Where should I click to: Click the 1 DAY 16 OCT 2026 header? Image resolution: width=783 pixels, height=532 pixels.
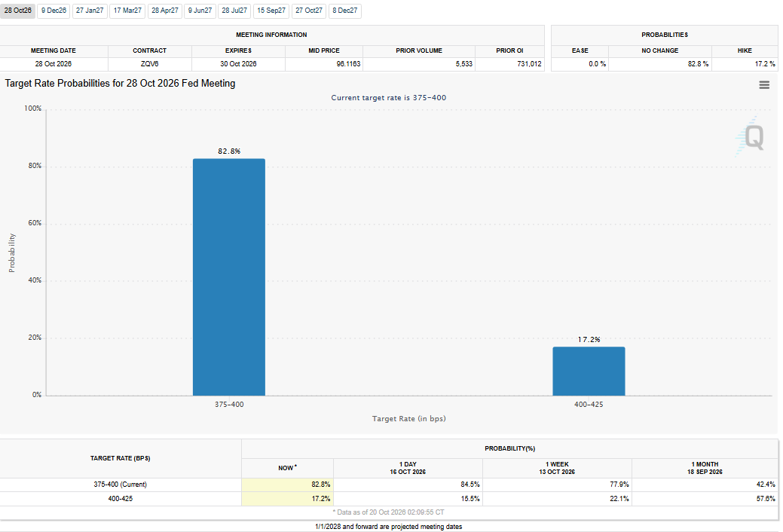(x=408, y=468)
